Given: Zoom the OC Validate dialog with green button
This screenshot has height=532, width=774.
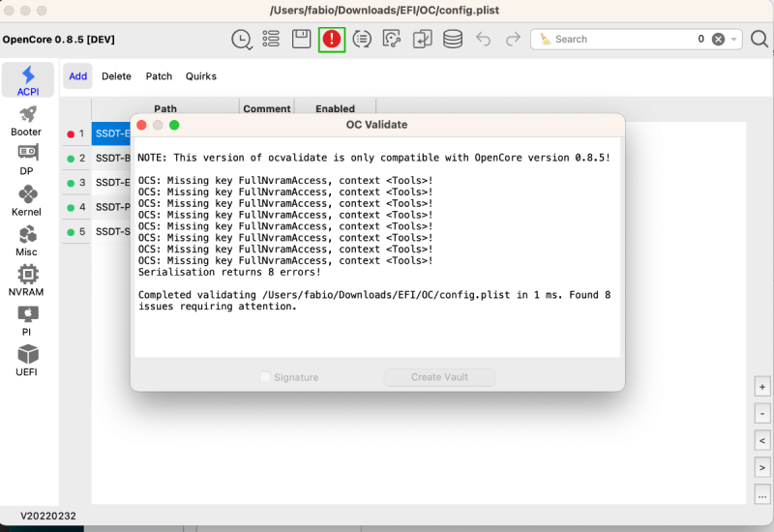Looking at the screenshot, I should [174, 125].
